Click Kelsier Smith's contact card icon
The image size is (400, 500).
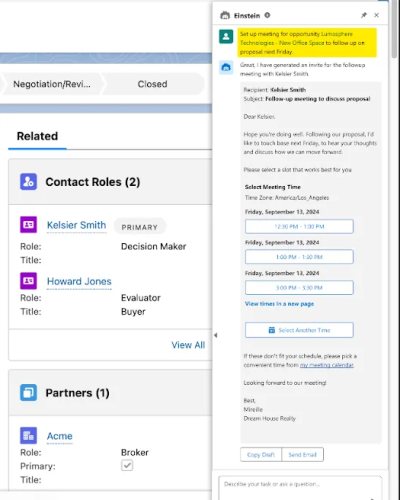click(x=28, y=225)
